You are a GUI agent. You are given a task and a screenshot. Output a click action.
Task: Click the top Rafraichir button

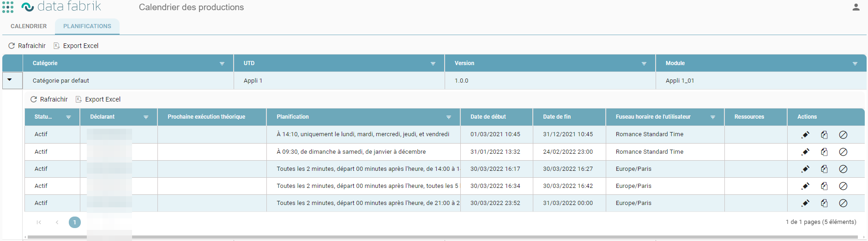(x=27, y=46)
